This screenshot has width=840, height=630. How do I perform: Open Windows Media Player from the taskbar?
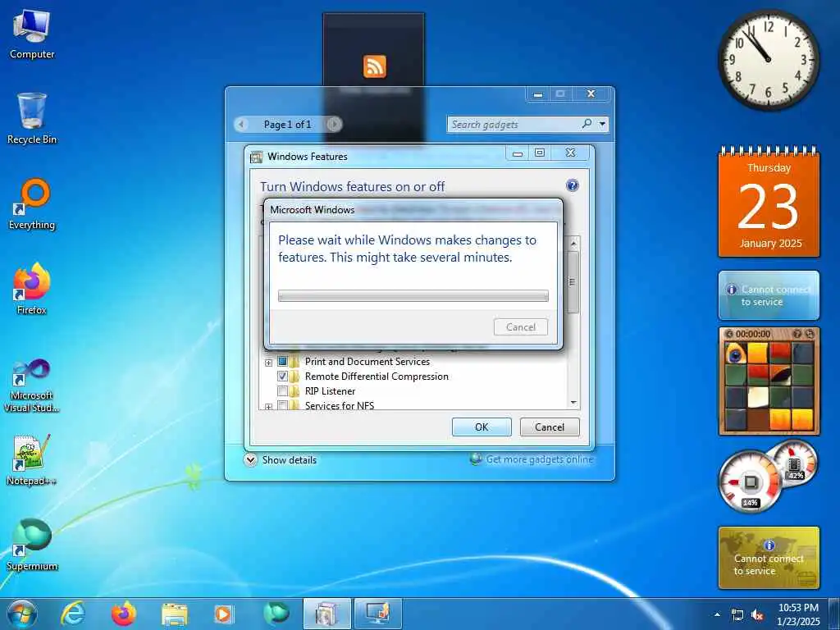[223, 614]
